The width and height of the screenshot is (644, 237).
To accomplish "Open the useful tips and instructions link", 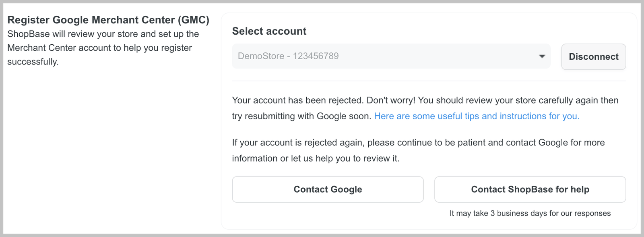I will pos(477,116).
